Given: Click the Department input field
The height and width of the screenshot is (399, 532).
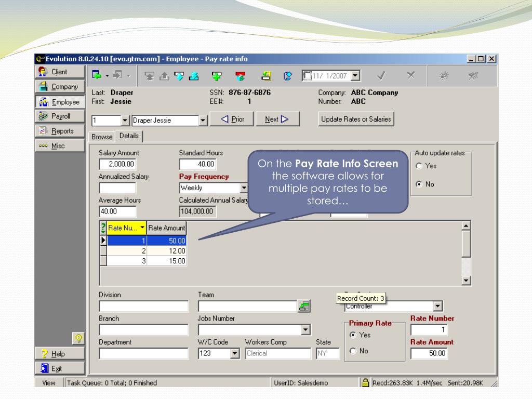Looking at the screenshot, I should 143,353.
